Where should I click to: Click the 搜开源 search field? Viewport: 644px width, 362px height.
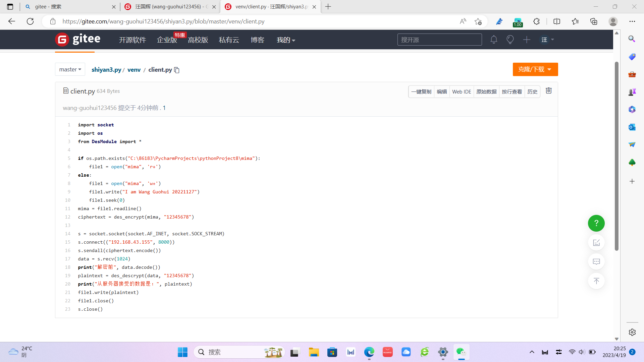click(439, 40)
